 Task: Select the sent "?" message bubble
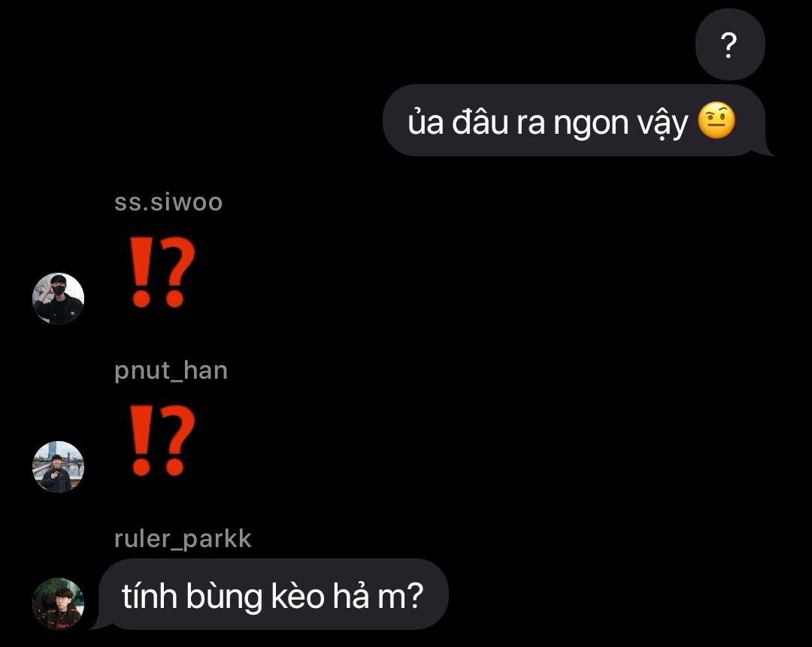point(730,44)
